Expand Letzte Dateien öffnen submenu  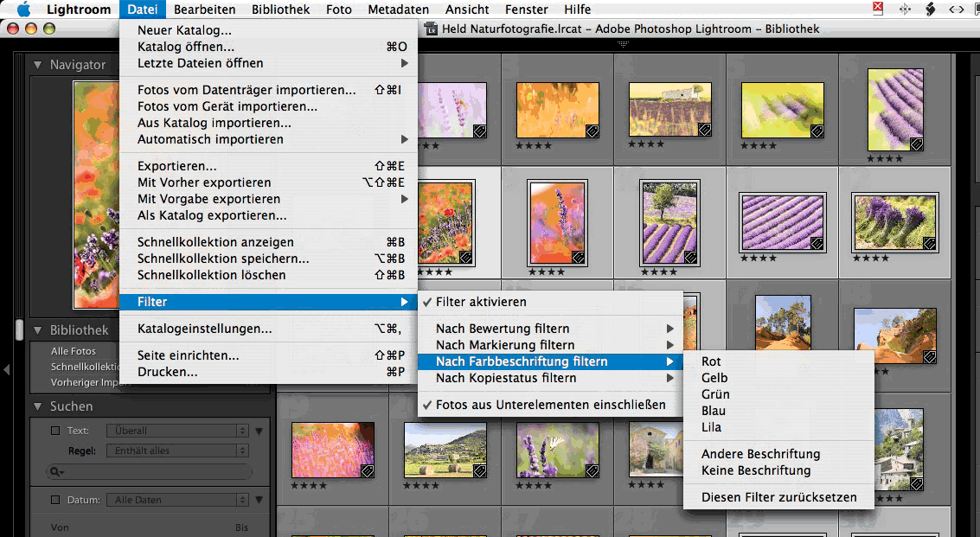[268, 63]
